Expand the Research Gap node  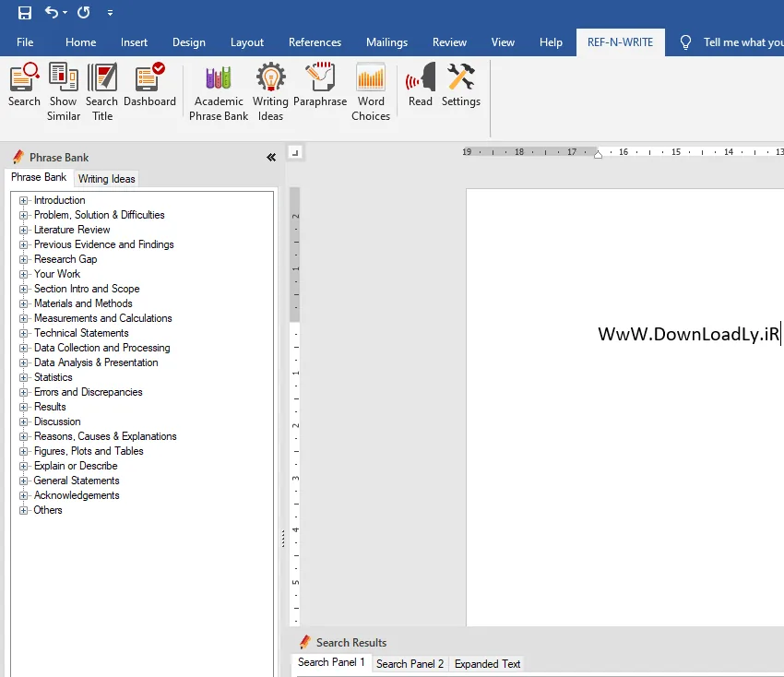coord(23,259)
